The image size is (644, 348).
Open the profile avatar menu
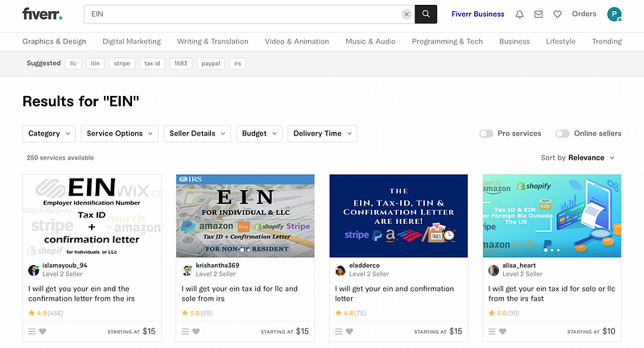(x=614, y=14)
